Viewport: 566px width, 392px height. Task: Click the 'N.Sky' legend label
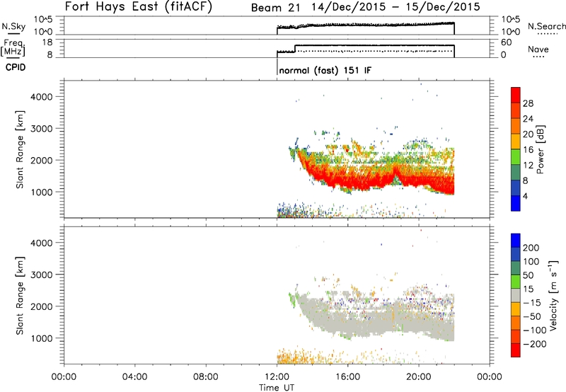tap(13, 26)
